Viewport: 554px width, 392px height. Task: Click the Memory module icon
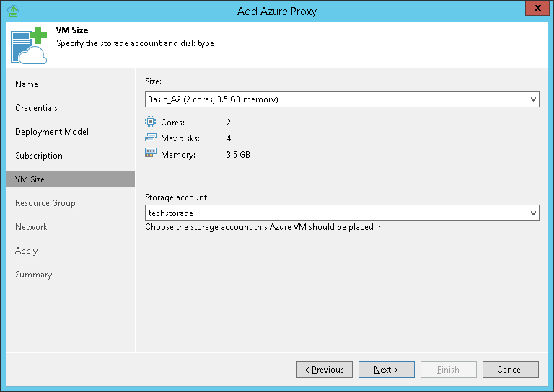point(150,153)
